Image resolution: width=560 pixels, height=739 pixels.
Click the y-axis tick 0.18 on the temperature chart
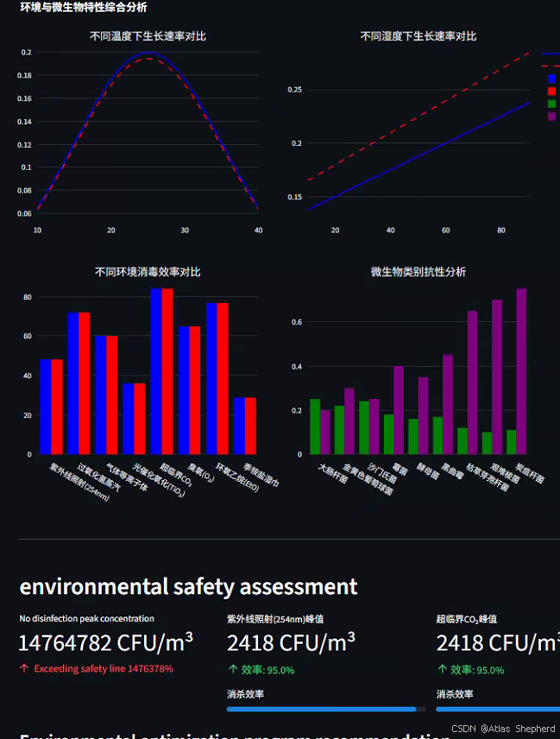(x=24, y=75)
